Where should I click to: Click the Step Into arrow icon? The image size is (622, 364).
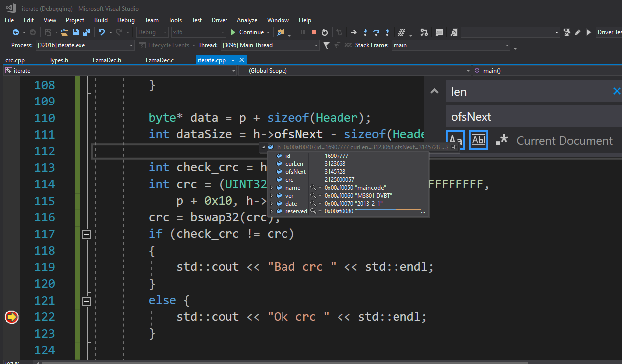[x=365, y=32]
